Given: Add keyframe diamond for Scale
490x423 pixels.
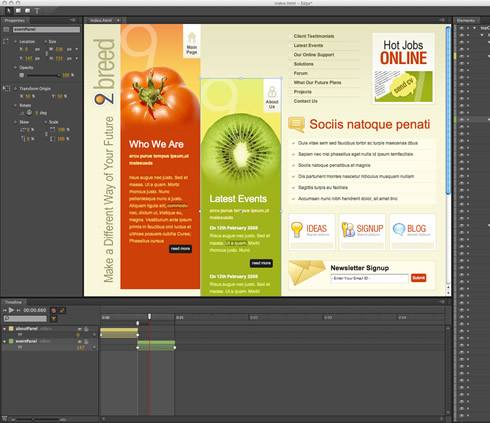Looking at the screenshot, I should (x=45, y=122).
